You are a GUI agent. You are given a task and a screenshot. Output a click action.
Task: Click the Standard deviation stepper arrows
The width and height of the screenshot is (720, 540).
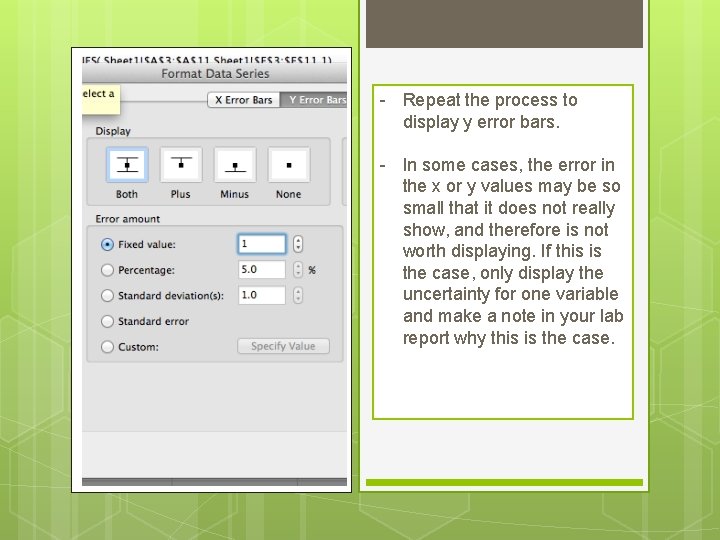point(298,295)
